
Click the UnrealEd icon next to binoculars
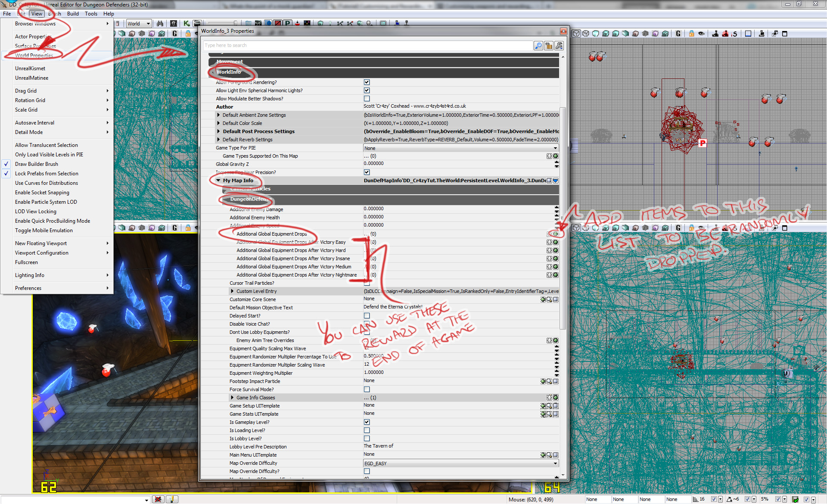pos(173,23)
